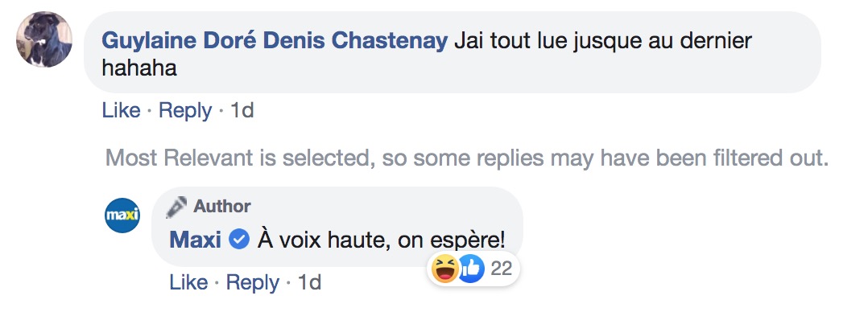
Task: Click the text À voix haute, on espère!
Action: 381,240
